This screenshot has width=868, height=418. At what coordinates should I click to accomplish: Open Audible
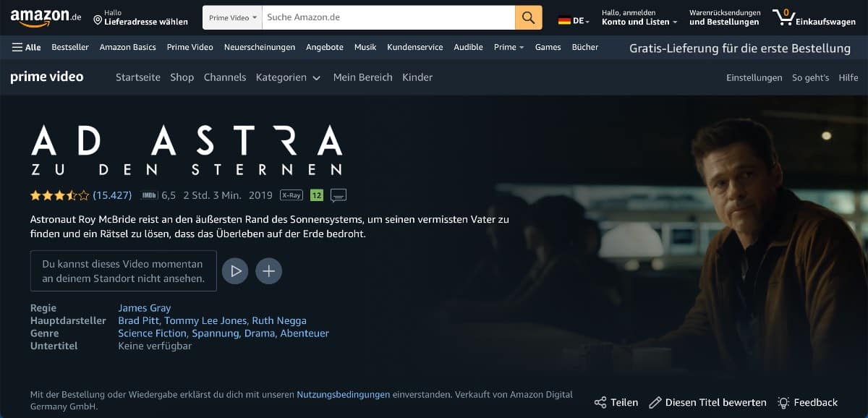click(468, 47)
